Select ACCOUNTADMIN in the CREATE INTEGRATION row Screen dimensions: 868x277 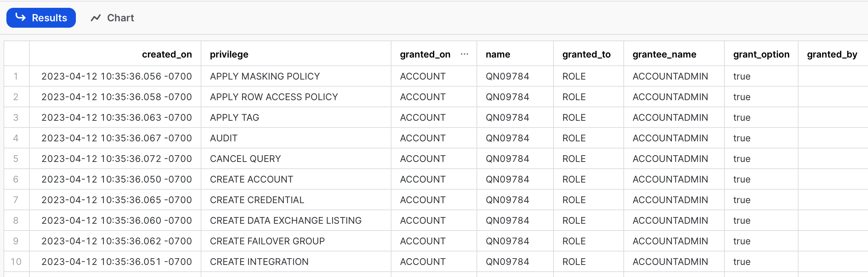point(670,262)
